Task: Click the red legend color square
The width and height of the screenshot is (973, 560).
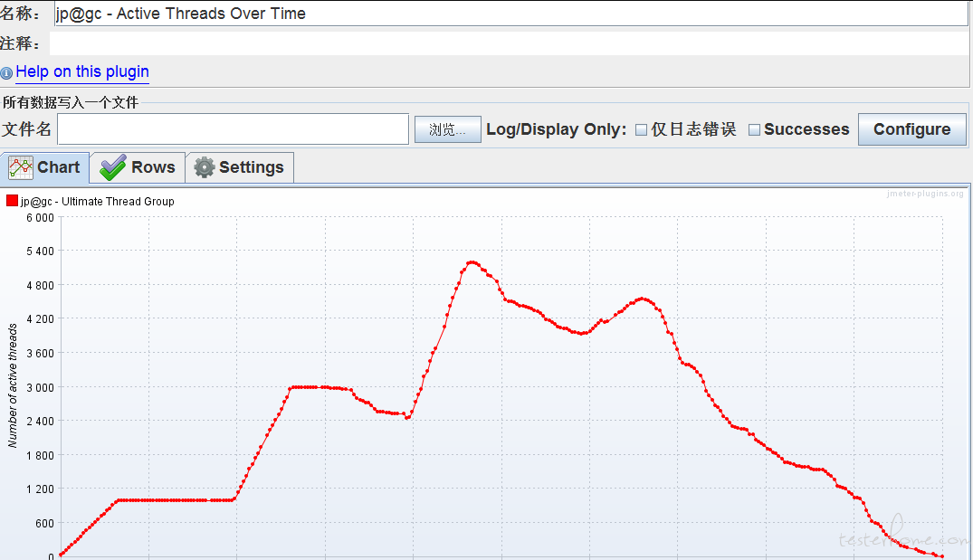Action: 12,201
